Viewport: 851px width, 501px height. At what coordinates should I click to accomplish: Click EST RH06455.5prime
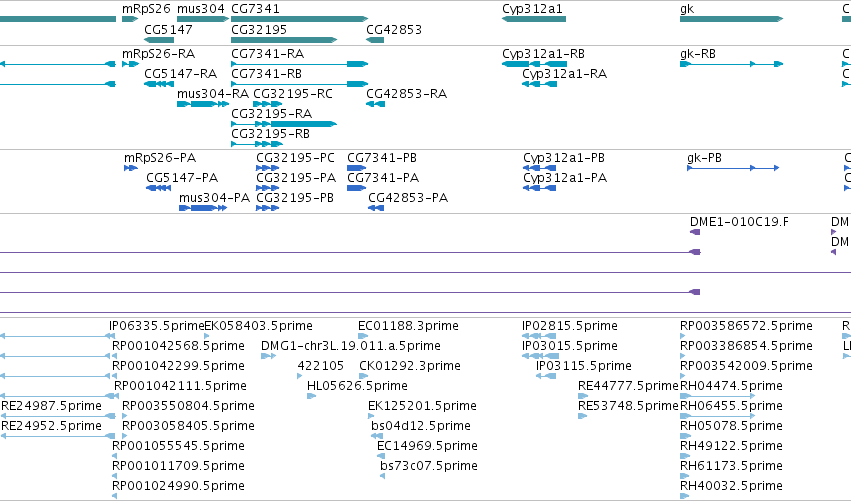[x=717, y=417]
